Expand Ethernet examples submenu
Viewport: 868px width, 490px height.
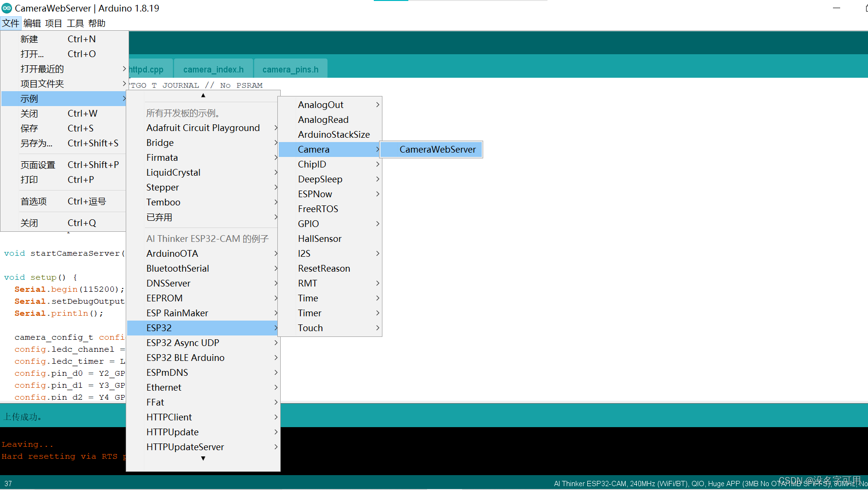(x=203, y=387)
